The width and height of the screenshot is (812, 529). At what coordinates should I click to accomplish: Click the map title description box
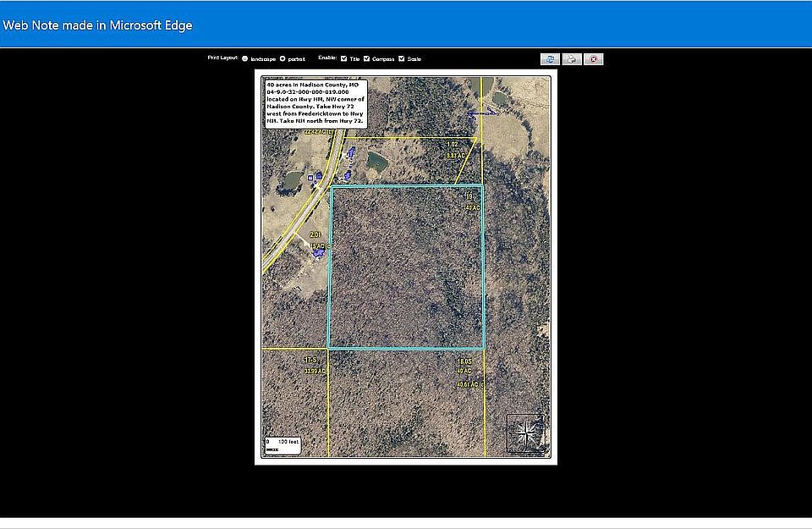[x=315, y=103]
